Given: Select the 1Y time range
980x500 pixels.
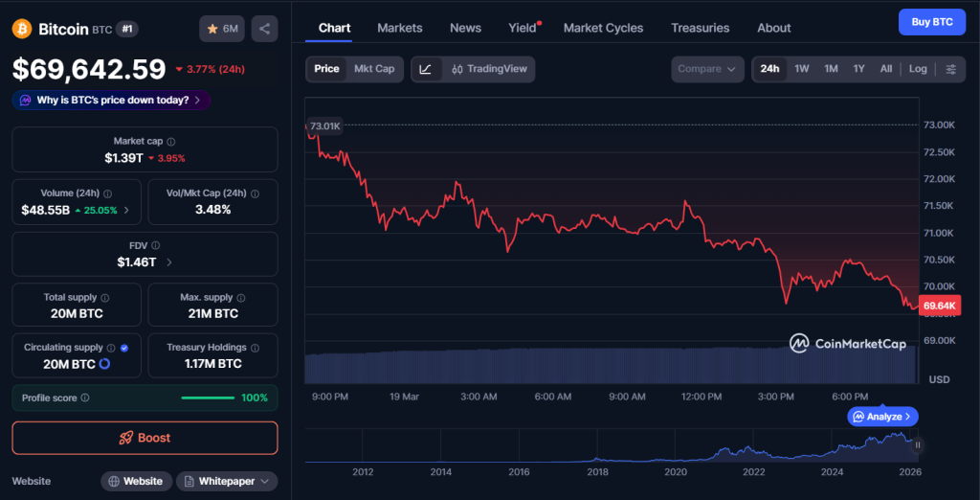Looking at the screenshot, I should [858, 69].
